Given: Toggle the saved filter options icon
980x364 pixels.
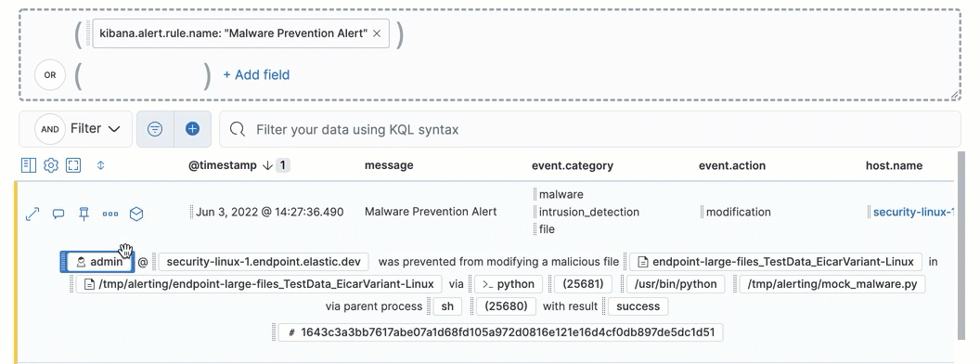Looking at the screenshot, I should coord(155,129).
